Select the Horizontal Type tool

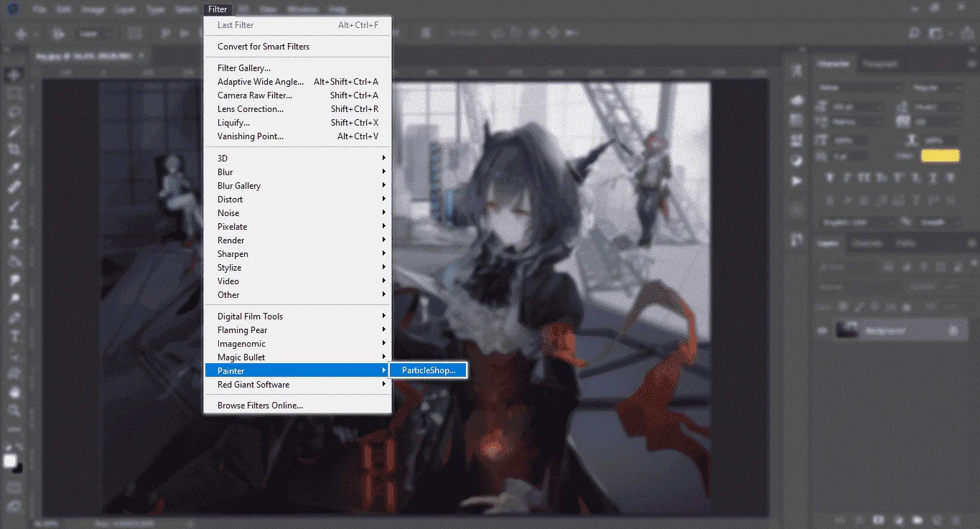[14, 336]
